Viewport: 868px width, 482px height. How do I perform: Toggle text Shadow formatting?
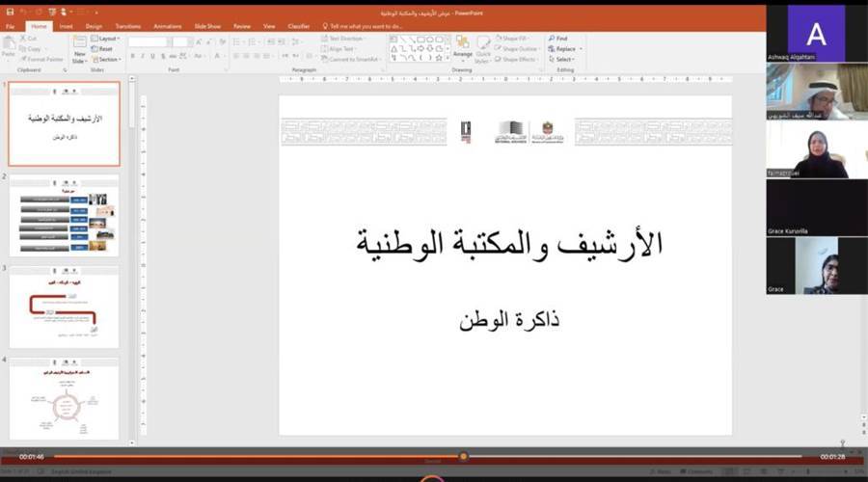[163, 57]
